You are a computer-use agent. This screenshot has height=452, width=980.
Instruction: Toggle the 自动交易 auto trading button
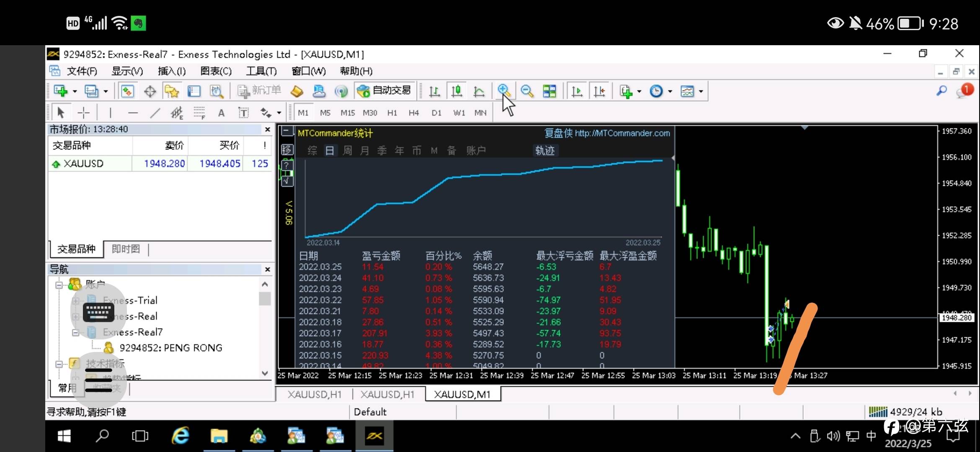pyautogui.click(x=384, y=91)
